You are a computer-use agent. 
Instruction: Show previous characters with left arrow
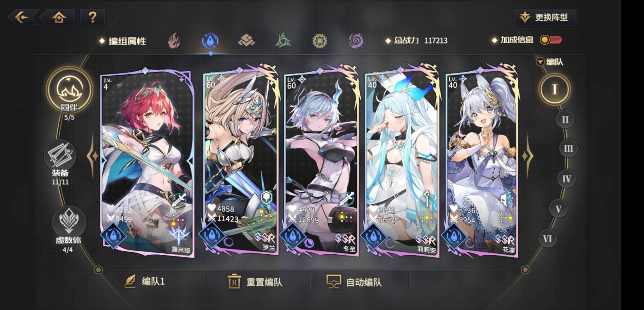pyautogui.click(x=93, y=156)
